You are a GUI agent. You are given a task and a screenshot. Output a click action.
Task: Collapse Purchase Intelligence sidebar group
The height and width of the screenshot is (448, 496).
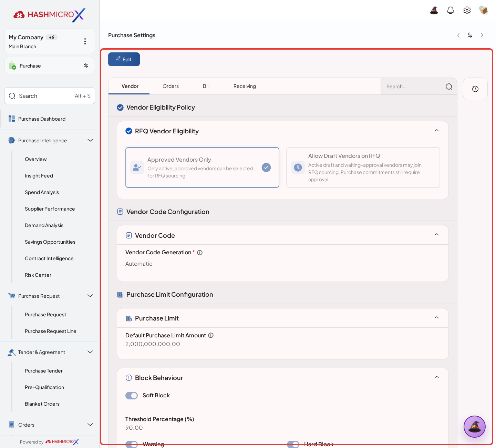tap(90, 140)
